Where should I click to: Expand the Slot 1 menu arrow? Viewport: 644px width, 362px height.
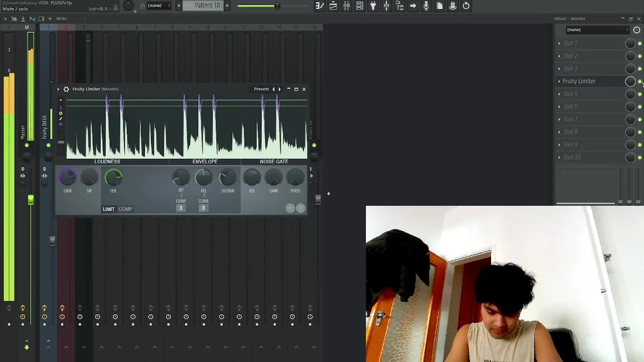coord(559,43)
